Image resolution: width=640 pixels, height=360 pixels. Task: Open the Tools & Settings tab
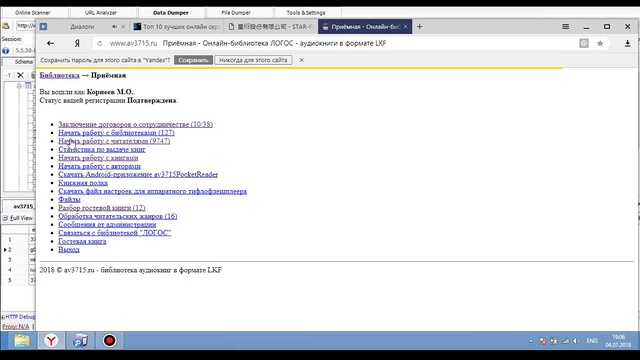(306, 13)
